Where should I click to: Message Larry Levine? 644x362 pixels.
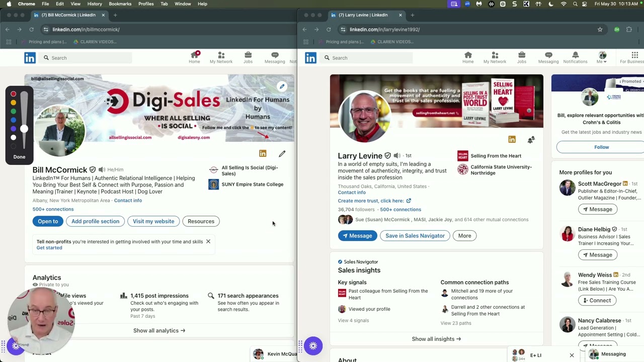pos(357,235)
